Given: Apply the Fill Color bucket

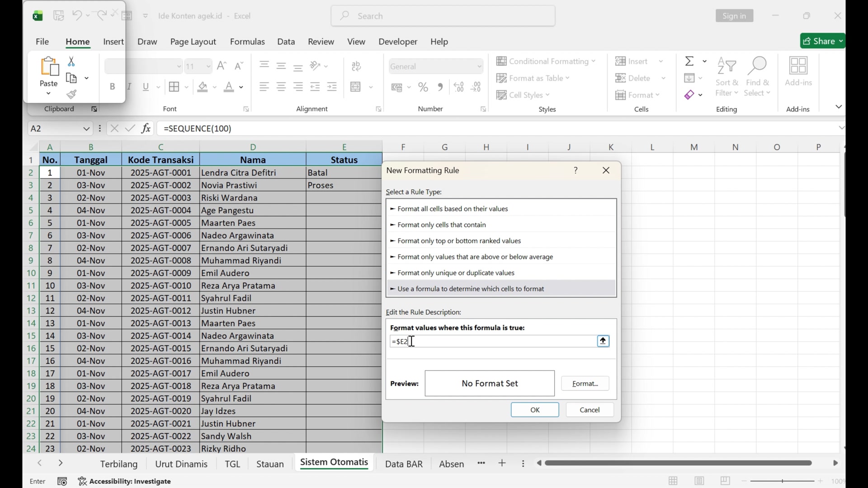Looking at the screenshot, I should (203, 87).
